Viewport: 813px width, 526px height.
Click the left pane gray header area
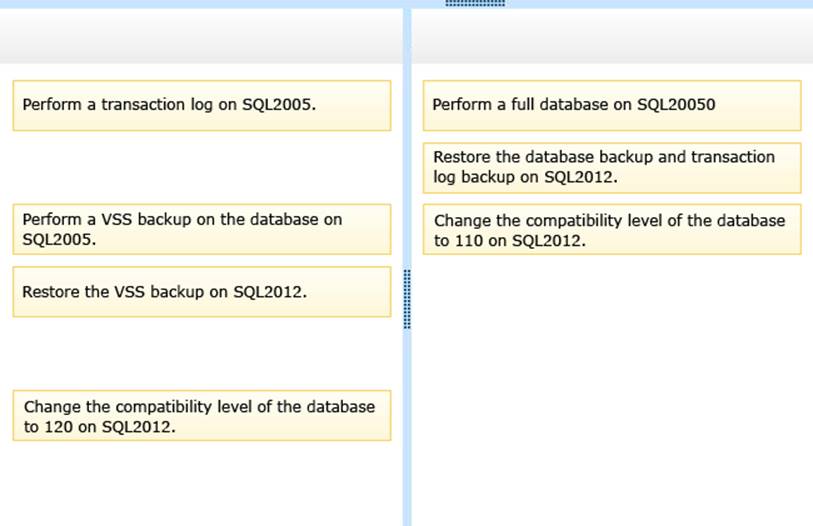[x=201, y=37]
